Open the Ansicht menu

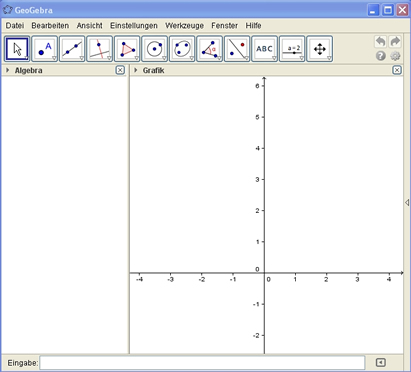click(90, 26)
